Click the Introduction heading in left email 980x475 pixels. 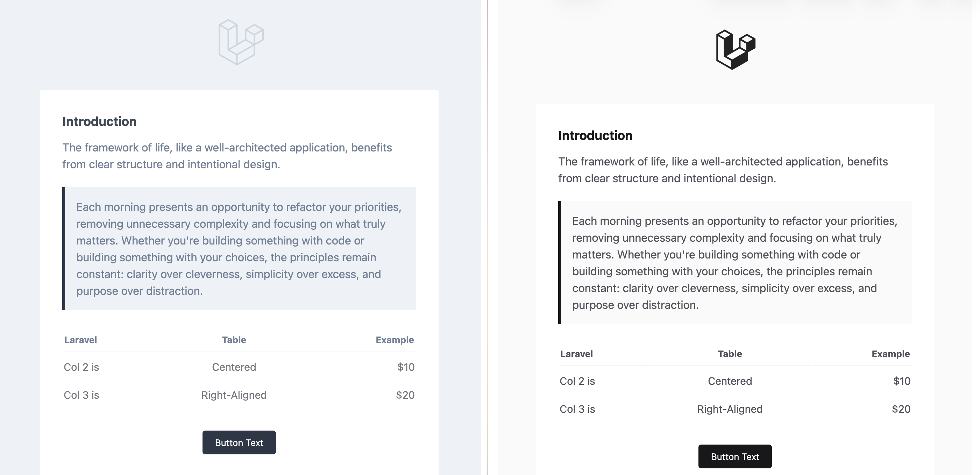tap(99, 121)
